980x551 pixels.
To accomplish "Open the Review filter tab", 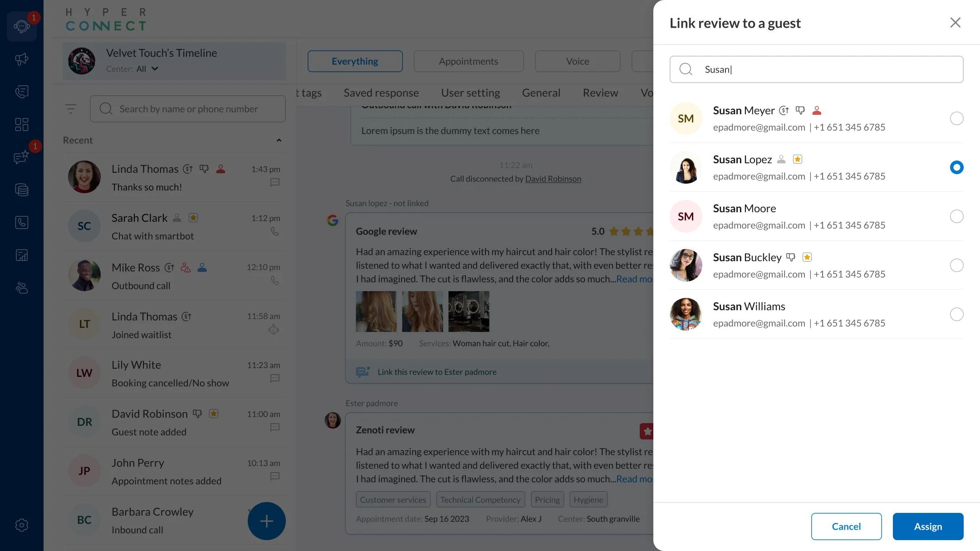I will tap(600, 93).
